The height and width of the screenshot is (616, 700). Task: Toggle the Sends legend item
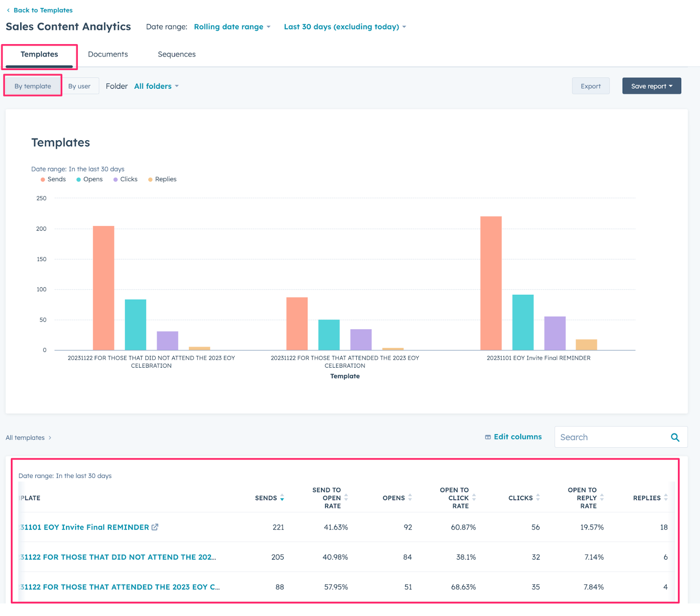(x=53, y=179)
